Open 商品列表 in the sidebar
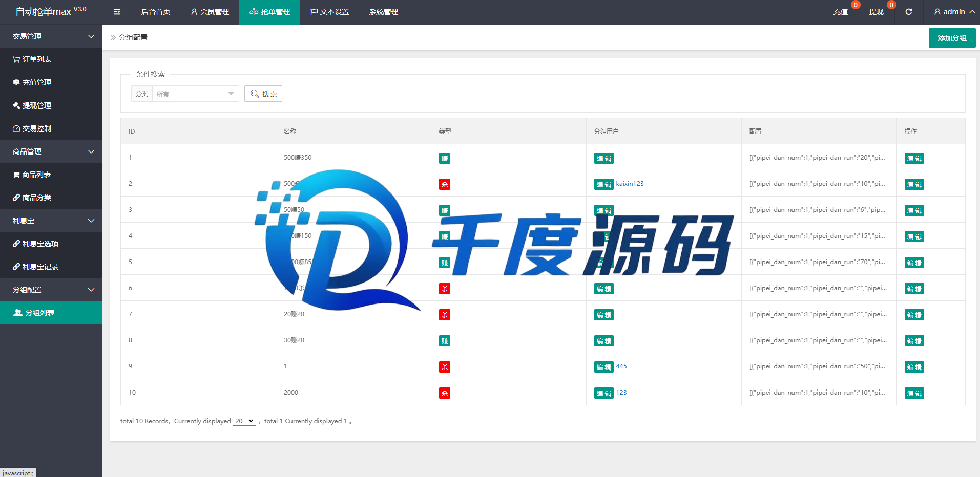This screenshot has height=477, width=980. (x=51, y=175)
